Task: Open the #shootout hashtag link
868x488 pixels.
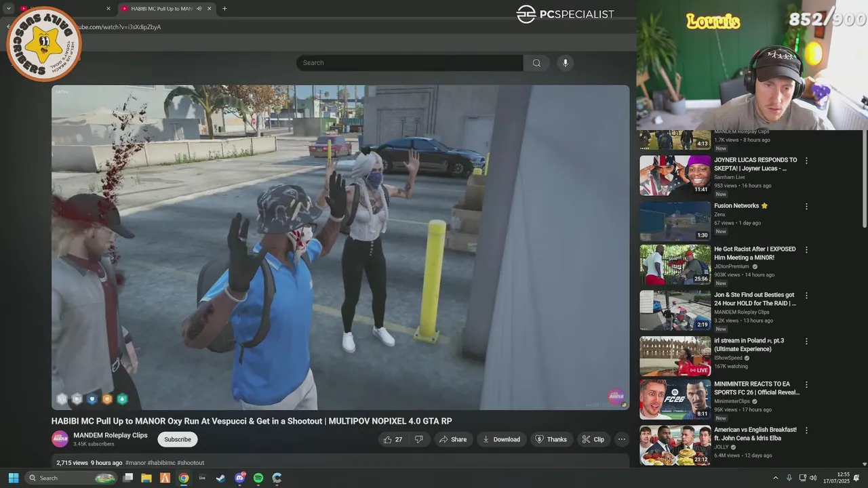Action: click(191, 463)
